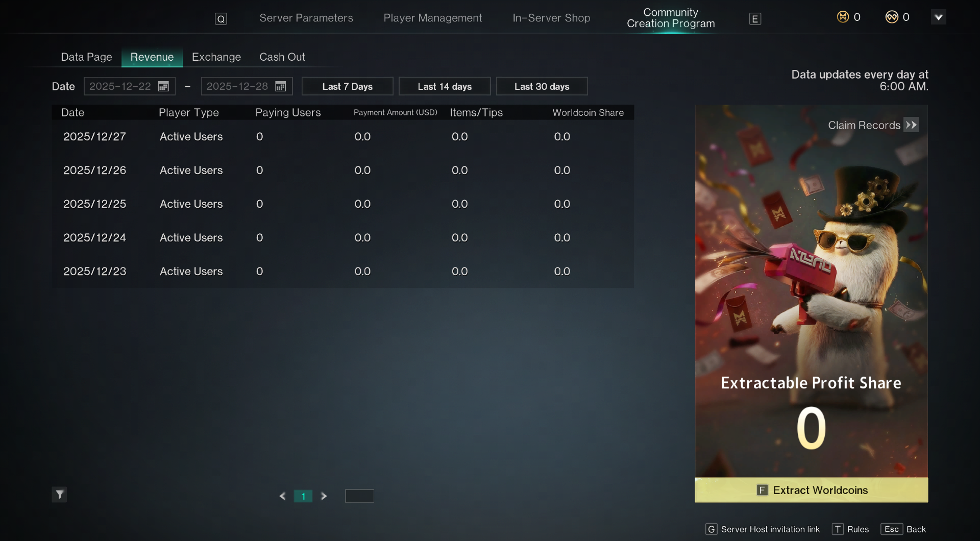Click the E key navigation icon

point(755,19)
